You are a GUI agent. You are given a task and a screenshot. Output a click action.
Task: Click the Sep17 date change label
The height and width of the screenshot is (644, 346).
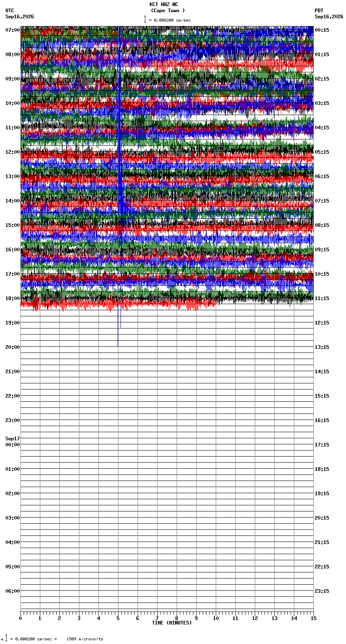click(12, 439)
